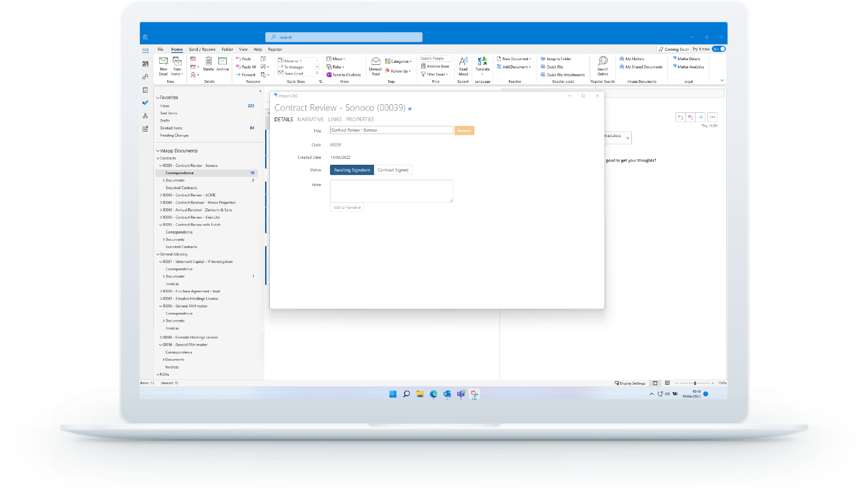
Task: Click the Unread/Read envelope icon
Action: pos(376,61)
